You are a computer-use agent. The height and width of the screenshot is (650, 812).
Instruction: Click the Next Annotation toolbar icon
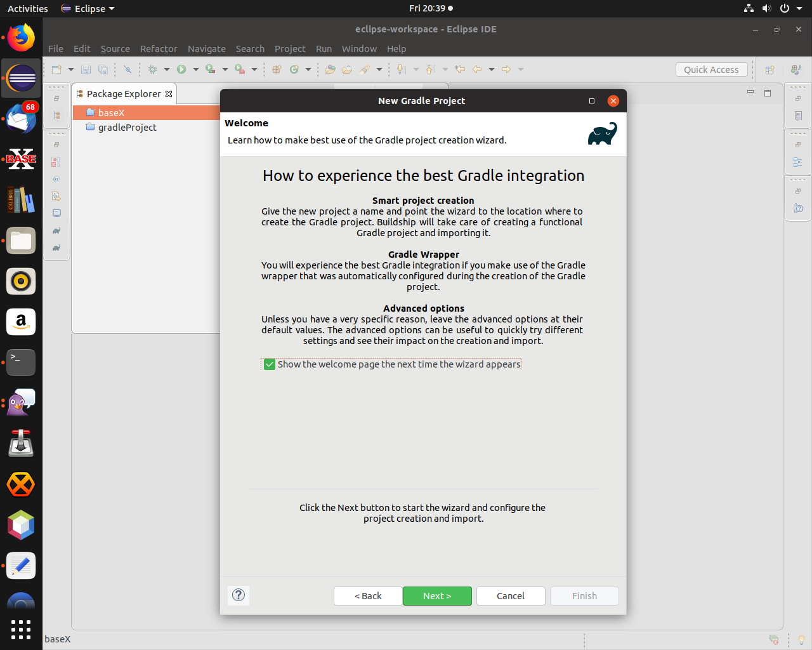[x=400, y=69]
